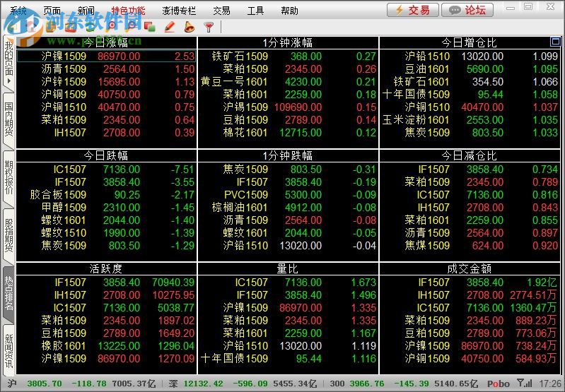Open the 交易 menu in menu bar

tap(221, 11)
